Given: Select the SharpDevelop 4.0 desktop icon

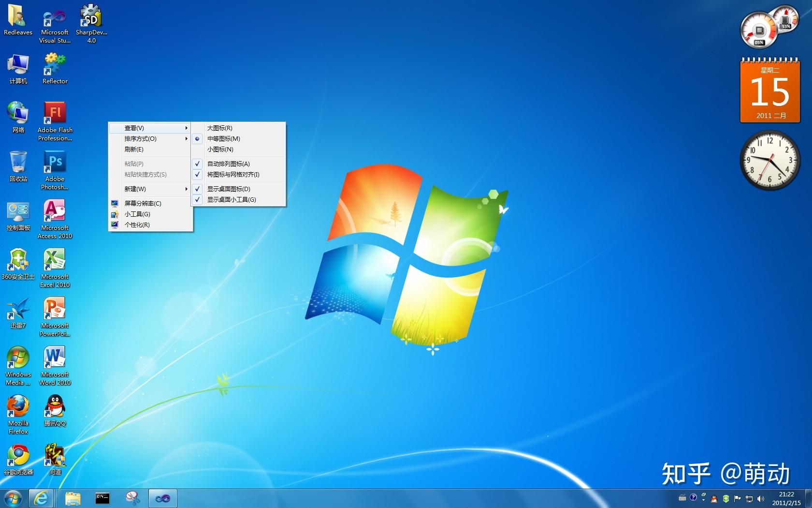Looking at the screenshot, I should click(x=91, y=24).
